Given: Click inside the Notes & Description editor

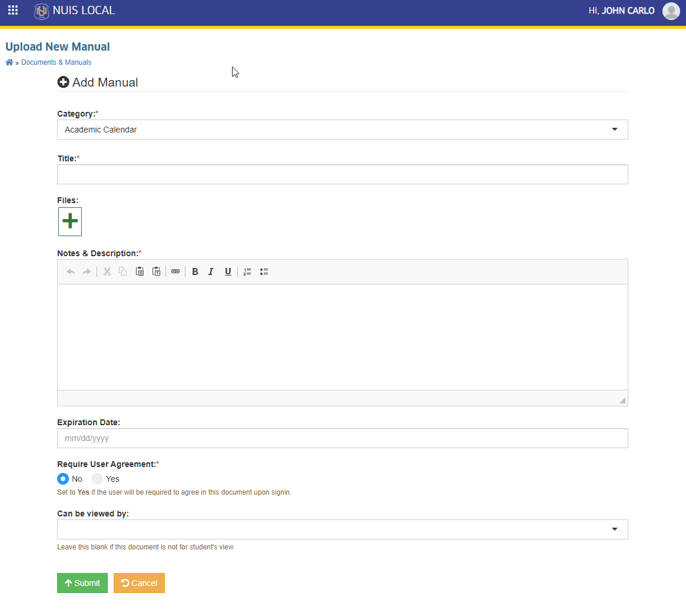Looking at the screenshot, I should 343,337.
